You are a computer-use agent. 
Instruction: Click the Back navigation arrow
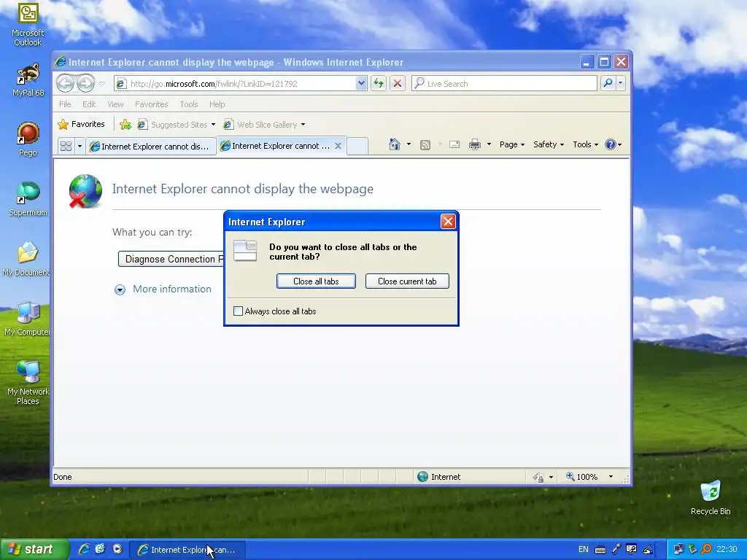[x=65, y=83]
